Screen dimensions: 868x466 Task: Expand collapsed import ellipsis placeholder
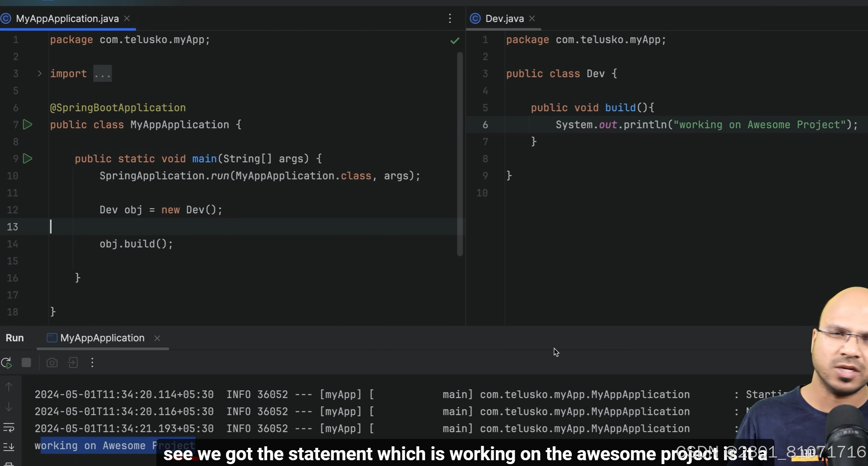[102, 74]
